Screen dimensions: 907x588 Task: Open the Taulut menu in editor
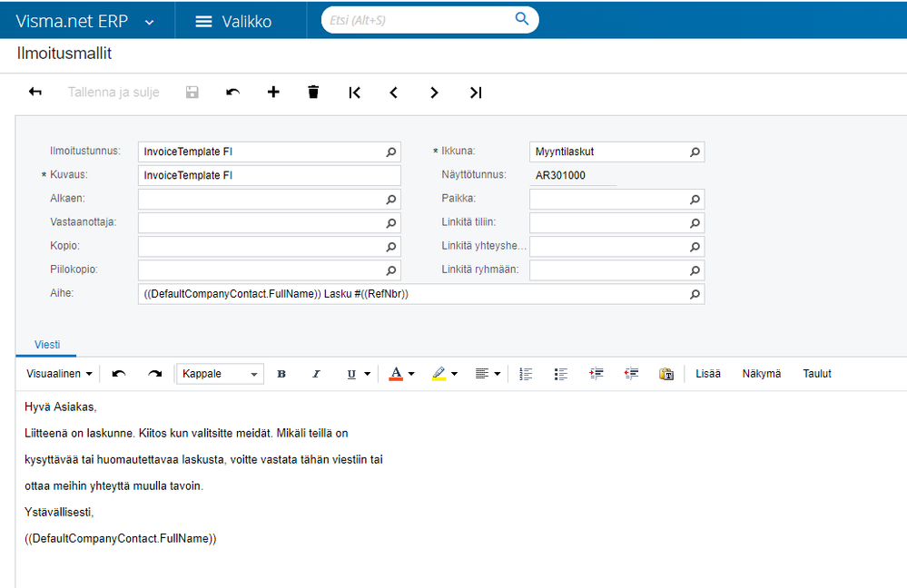click(x=817, y=374)
